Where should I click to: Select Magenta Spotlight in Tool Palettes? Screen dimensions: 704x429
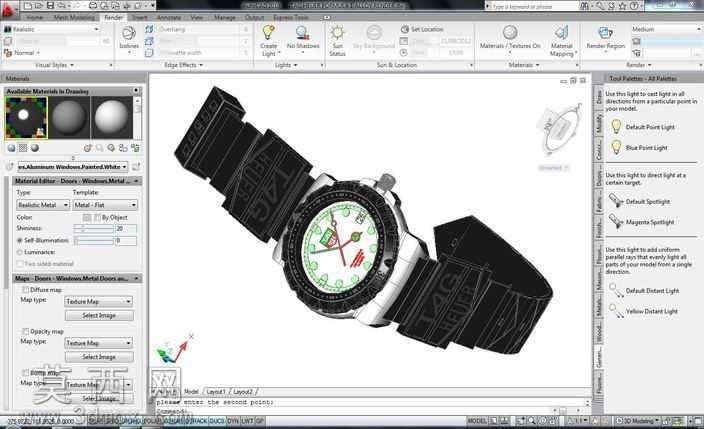pyautogui.click(x=642, y=222)
